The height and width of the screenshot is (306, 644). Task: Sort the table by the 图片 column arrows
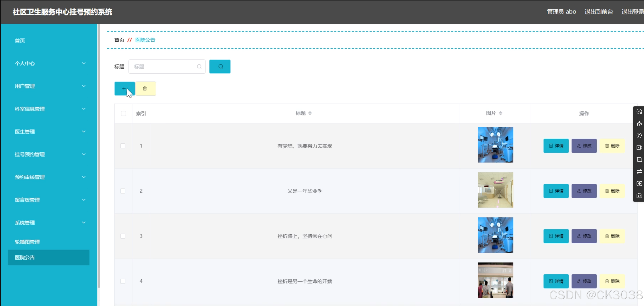point(500,113)
